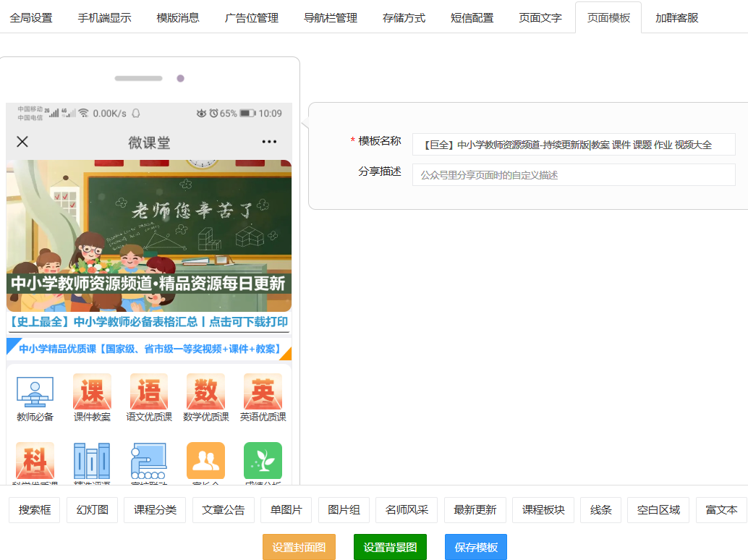Open the 课件教案 category icon

[92, 392]
